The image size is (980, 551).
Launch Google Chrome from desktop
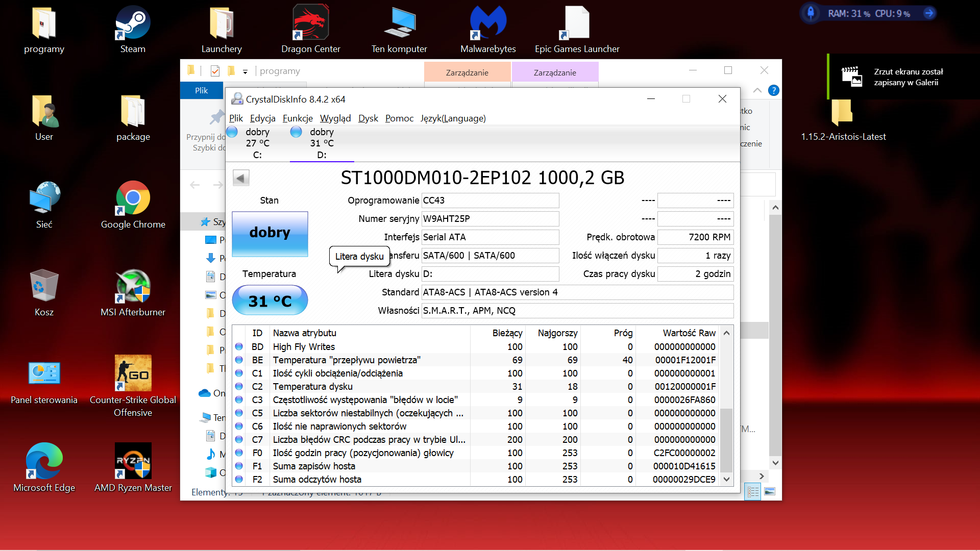click(133, 205)
